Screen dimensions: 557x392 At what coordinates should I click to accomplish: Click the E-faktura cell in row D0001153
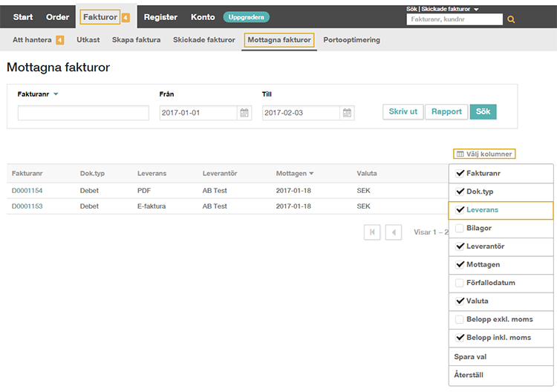152,206
